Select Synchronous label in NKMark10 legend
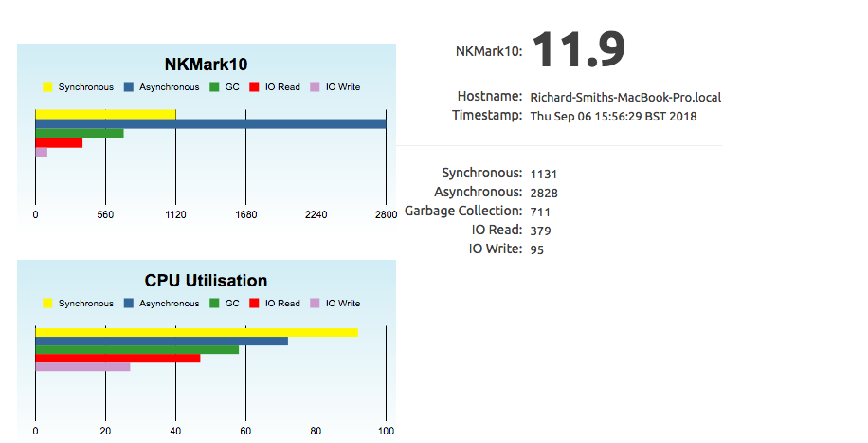 click(86, 87)
